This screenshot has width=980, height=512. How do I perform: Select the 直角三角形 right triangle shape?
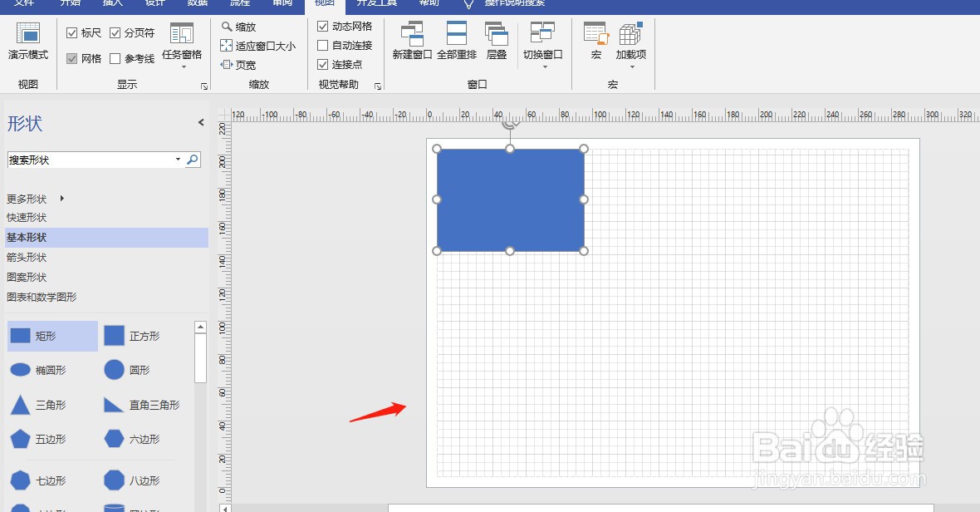(x=141, y=405)
